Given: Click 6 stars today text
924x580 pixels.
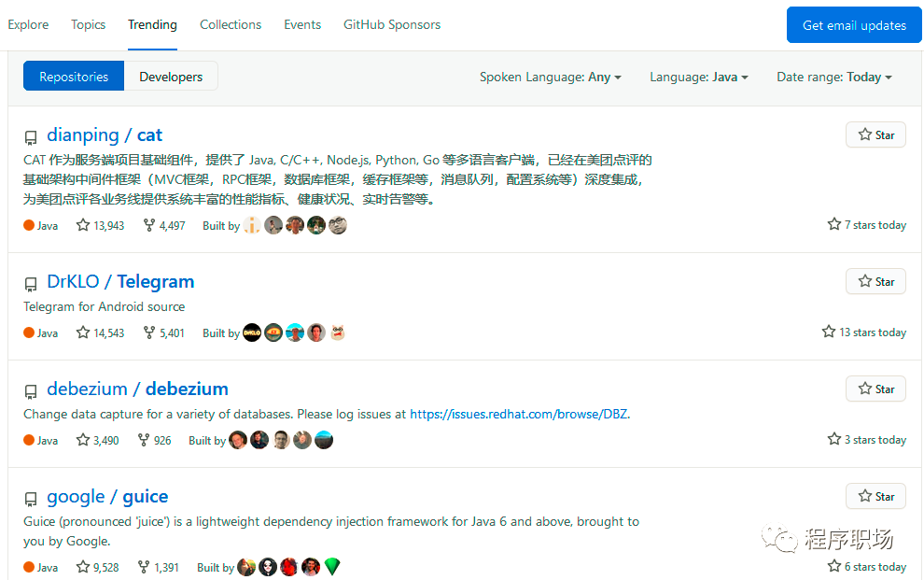Looking at the screenshot, I should pos(867,566).
